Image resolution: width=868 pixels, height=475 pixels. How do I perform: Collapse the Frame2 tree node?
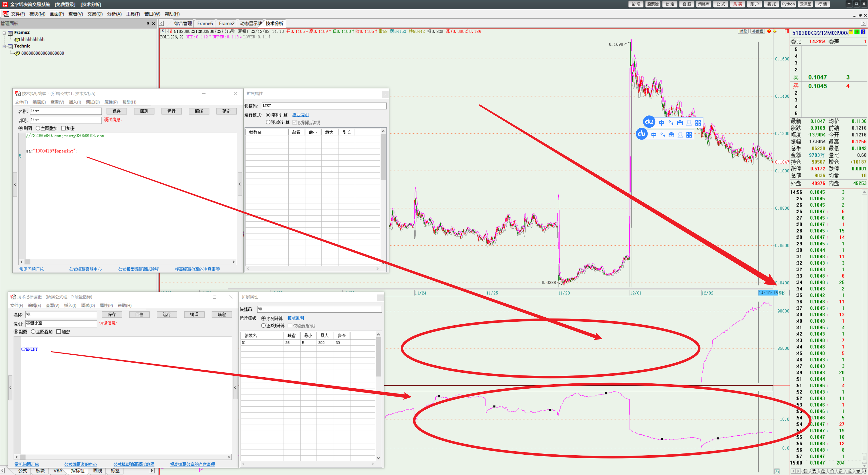[4, 33]
